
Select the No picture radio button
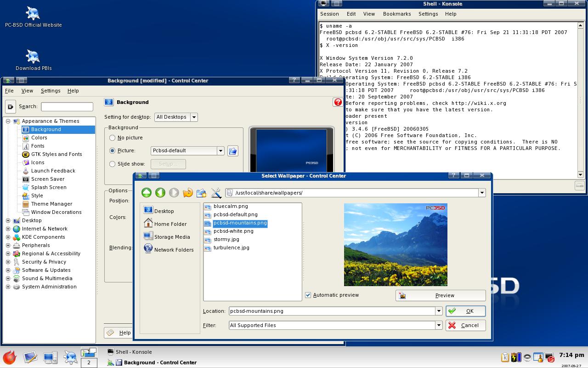tap(113, 138)
